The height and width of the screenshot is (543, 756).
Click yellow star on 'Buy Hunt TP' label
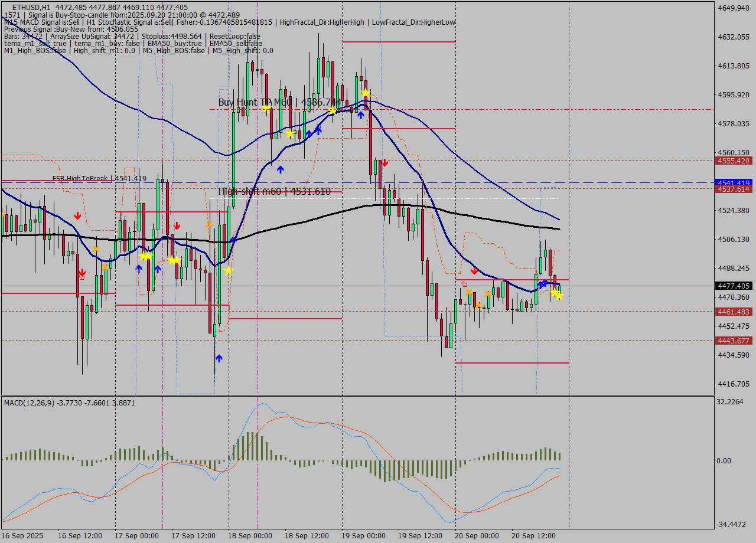coord(333,110)
